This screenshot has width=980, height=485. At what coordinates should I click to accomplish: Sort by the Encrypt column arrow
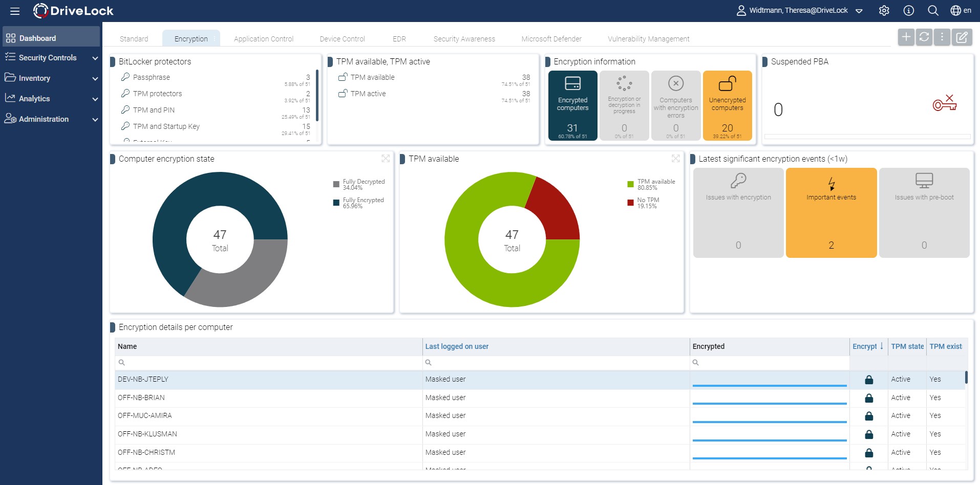point(882,346)
